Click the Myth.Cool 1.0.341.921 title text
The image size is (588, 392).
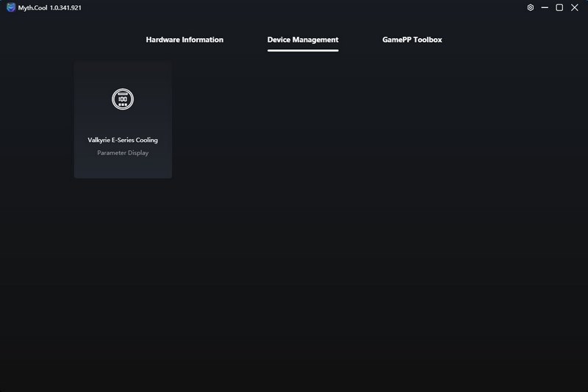(x=49, y=8)
